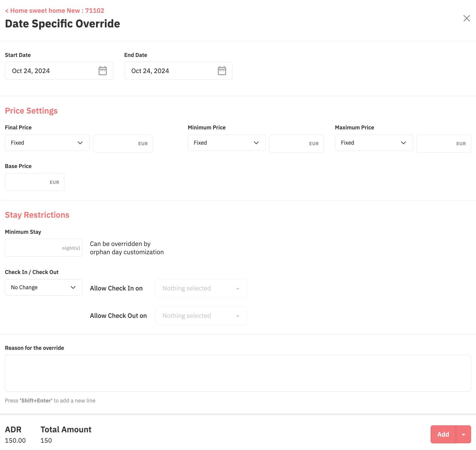Close the Date Specific Override dialog
This screenshot has height=450, width=476.
(x=467, y=18)
